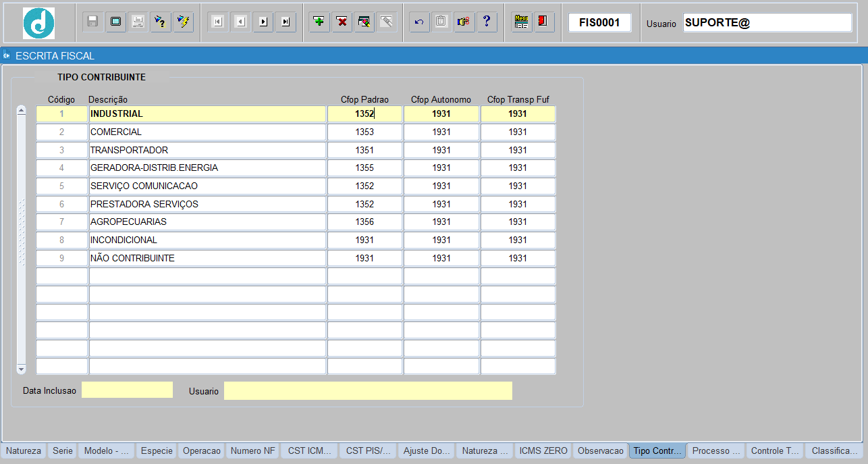Click the screen window toolbar icon

click(x=115, y=22)
